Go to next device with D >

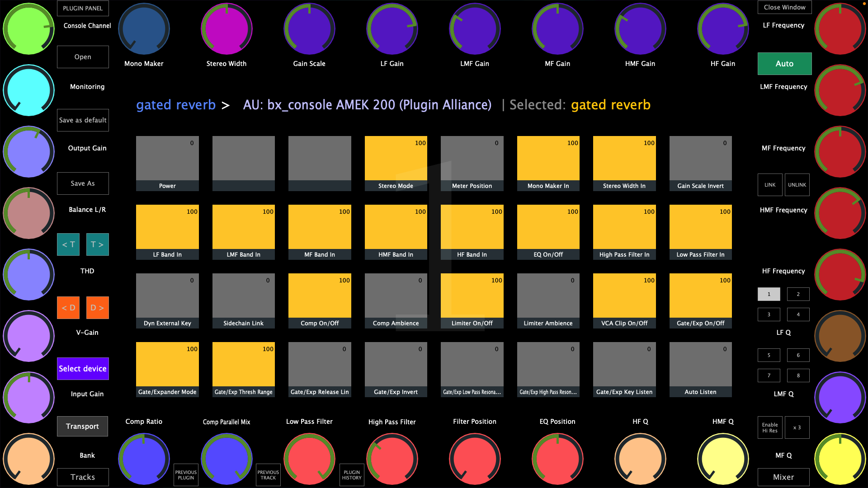pos(97,308)
